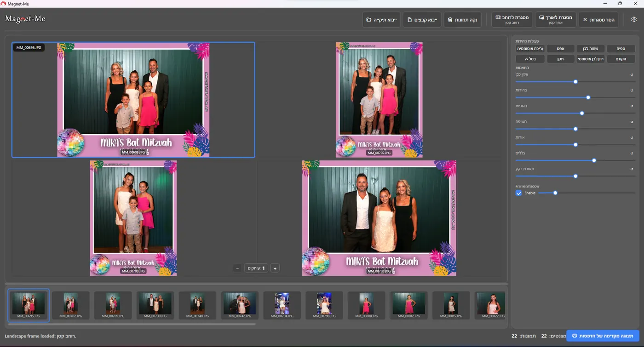The width and height of the screenshot is (644, 347).
Task: Click the בטל (undo) quick action
Action: pyautogui.click(x=530, y=59)
